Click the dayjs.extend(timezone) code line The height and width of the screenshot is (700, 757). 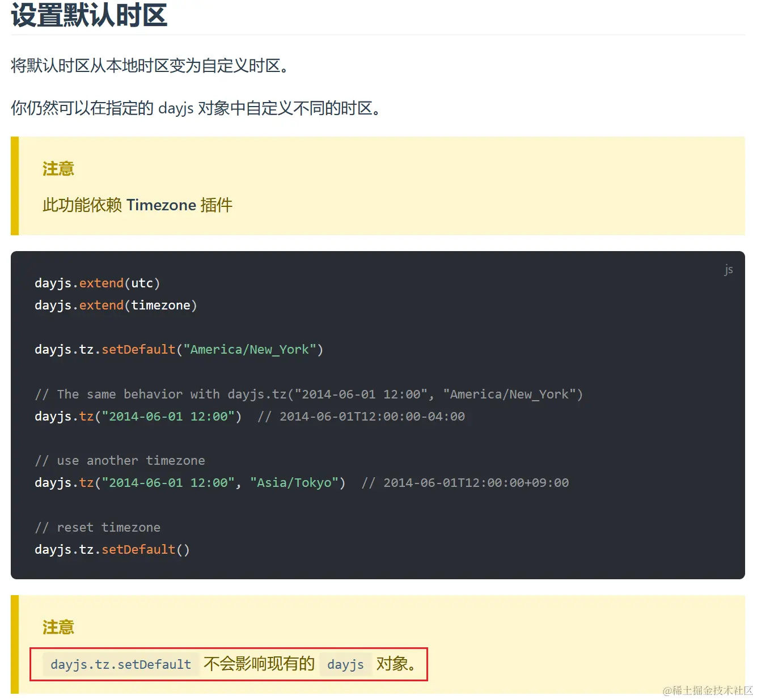tap(115, 305)
